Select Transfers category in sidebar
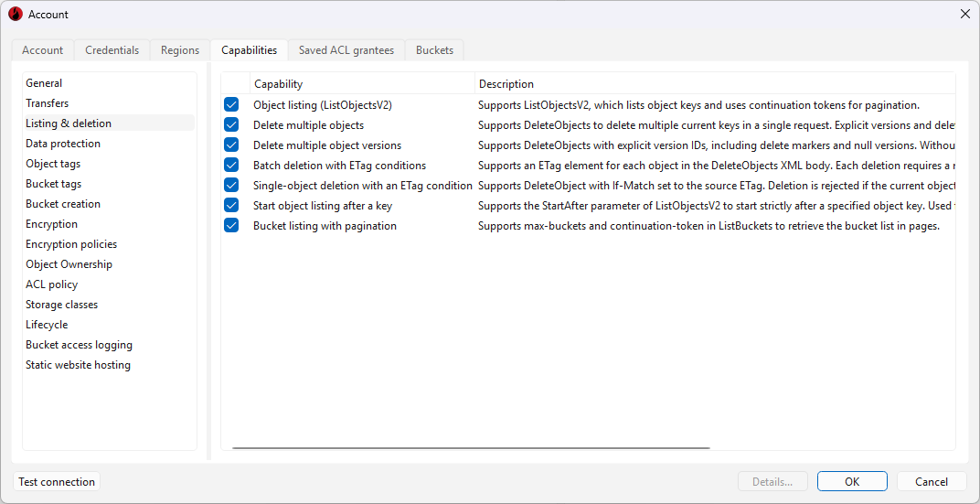980x504 pixels. (109, 103)
